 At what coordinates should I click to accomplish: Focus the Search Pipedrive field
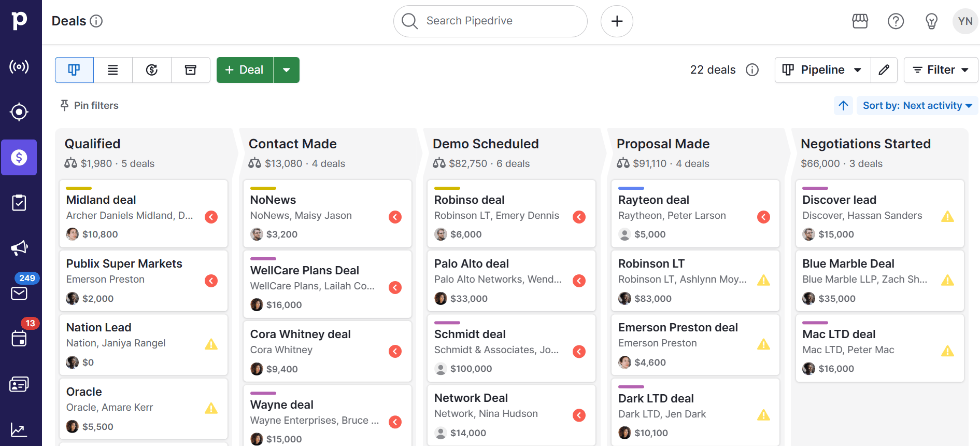490,21
